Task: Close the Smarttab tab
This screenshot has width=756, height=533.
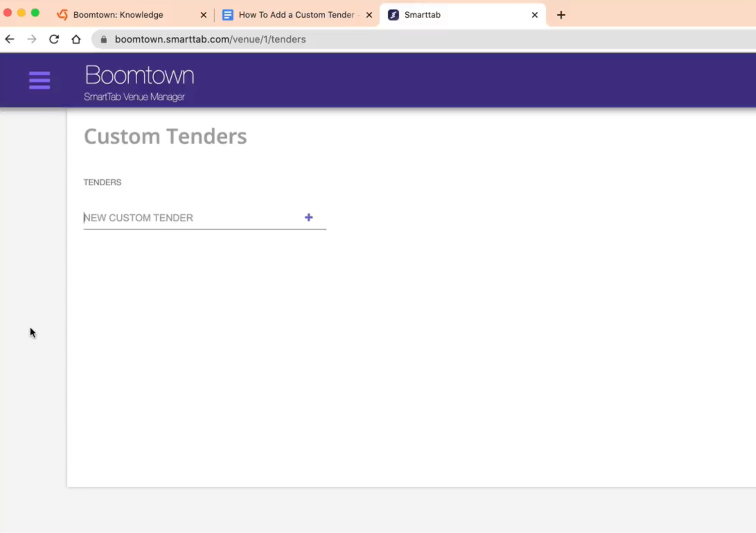Action: (x=534, y=15)
